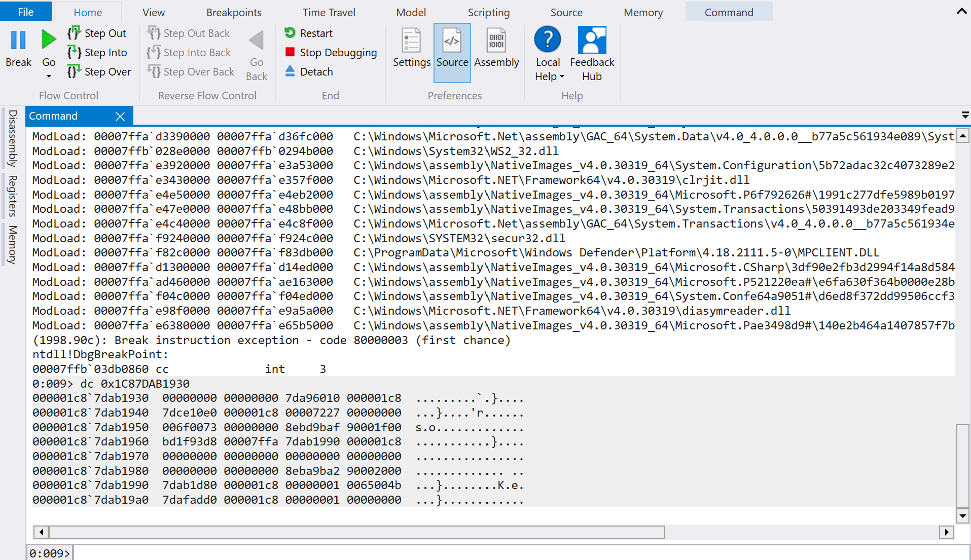Open the Model ribbon tab

[411, 12]
